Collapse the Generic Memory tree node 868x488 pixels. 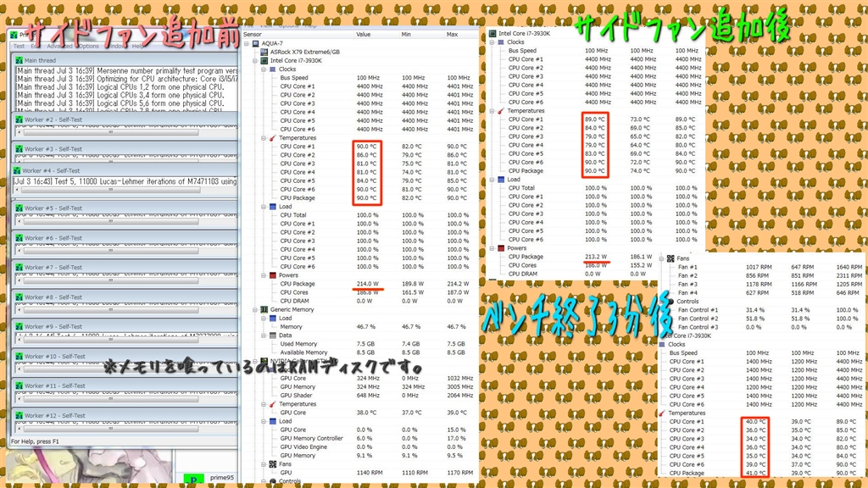click(x=255, y=310)
